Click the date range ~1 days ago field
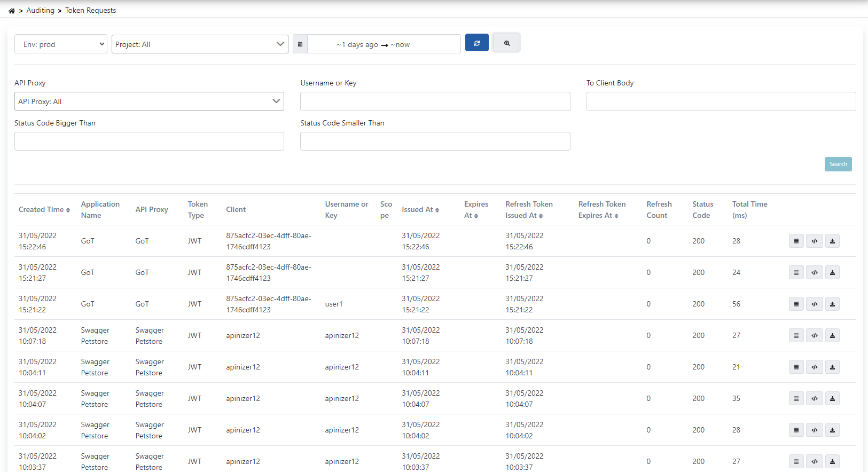This screenshot has height=472, width=868. [384, 44]
